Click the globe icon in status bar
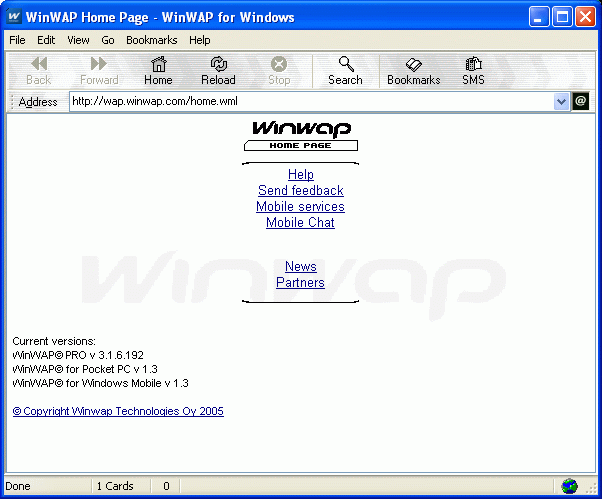Viewport: 602px width, 499px height. [569, 486]
